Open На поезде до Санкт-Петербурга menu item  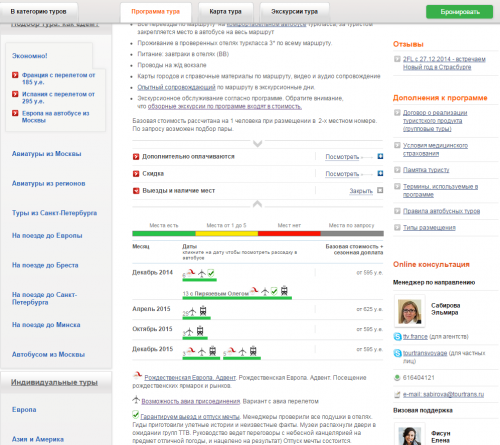tap(44, 298)
